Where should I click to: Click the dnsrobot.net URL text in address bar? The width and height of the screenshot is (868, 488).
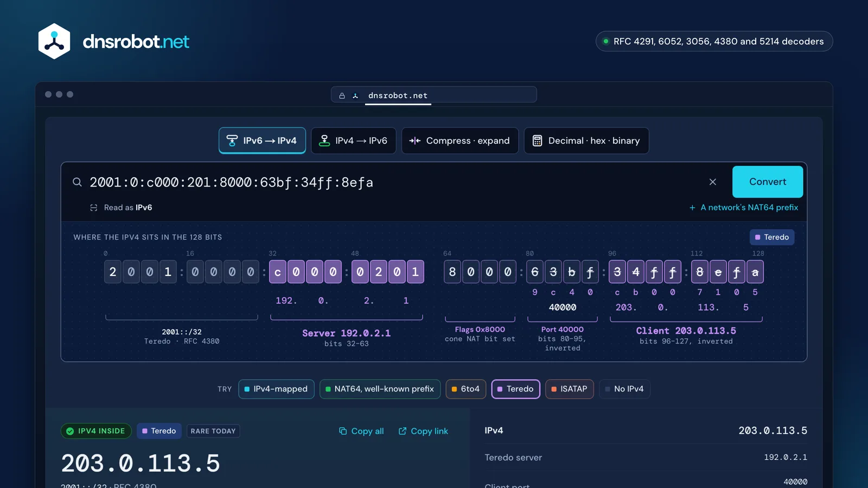pos(398,95)
